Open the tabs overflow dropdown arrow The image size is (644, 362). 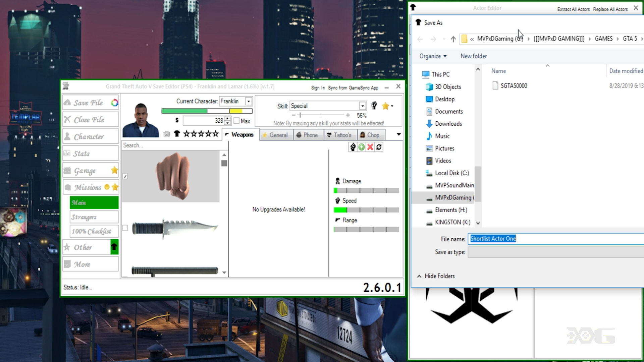pyautogui.click(x=398, y=134)
